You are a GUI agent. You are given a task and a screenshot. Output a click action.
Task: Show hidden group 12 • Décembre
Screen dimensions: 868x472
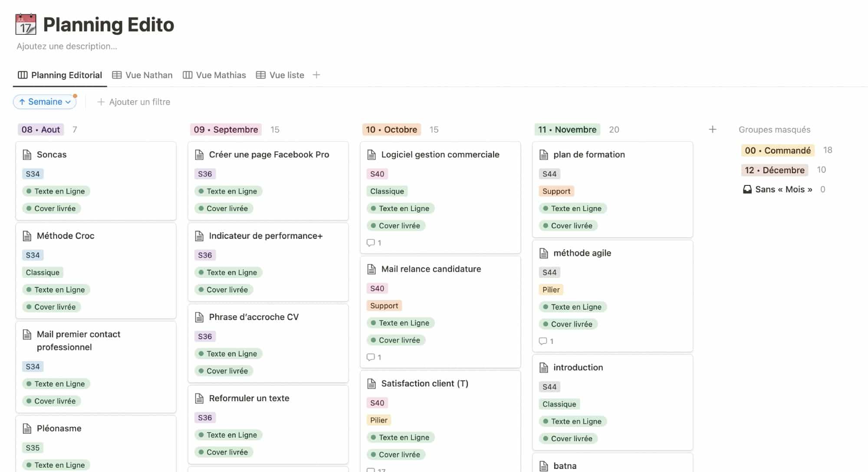click(x=774, y=170)
